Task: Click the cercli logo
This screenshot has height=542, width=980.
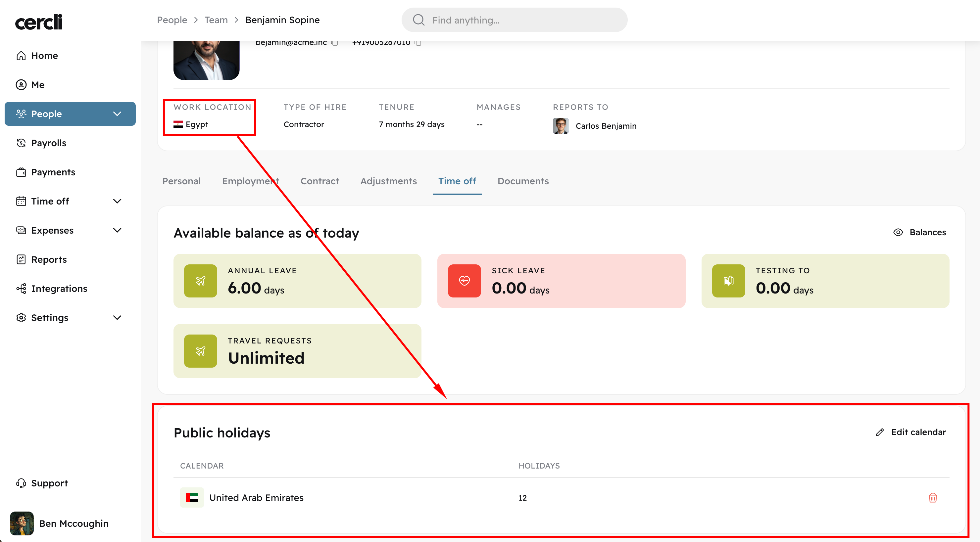Action: pyautogui.click(x=38, y=22)
